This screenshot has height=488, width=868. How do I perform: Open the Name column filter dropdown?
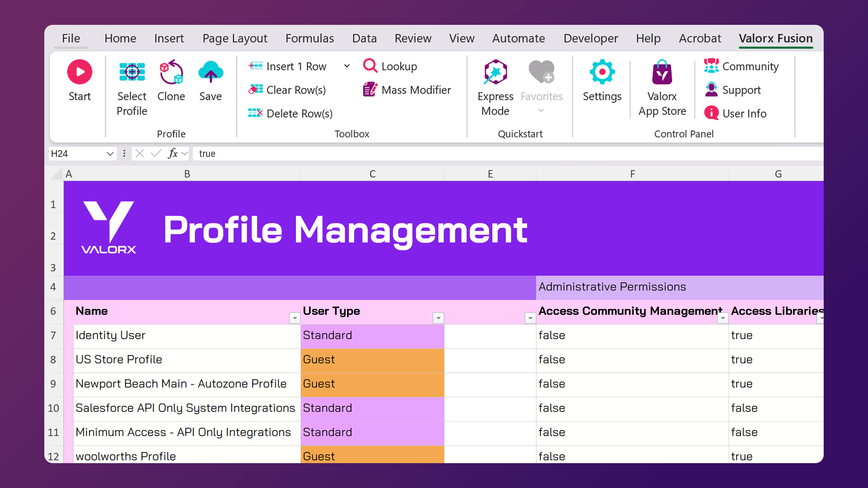(x=295, y=318)
